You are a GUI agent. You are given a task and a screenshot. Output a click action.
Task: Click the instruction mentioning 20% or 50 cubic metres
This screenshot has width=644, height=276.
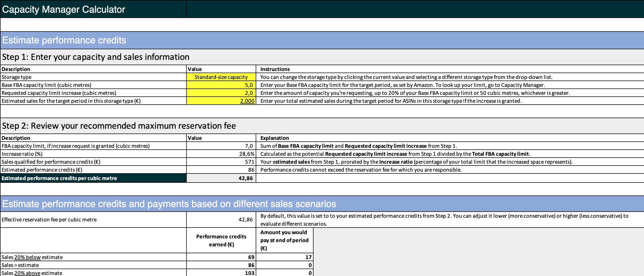pyautogui.click(x=415, y=93)
